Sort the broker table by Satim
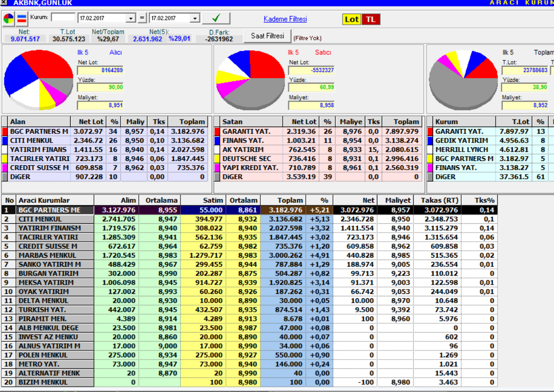The image size is (554, 392). click(x=203, y=201)
